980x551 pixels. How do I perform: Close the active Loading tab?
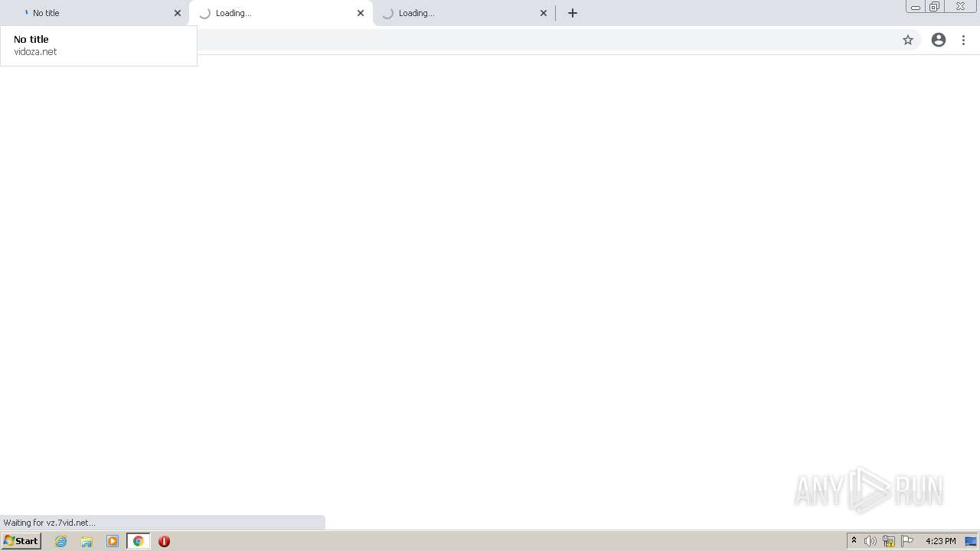coord(361,13)
